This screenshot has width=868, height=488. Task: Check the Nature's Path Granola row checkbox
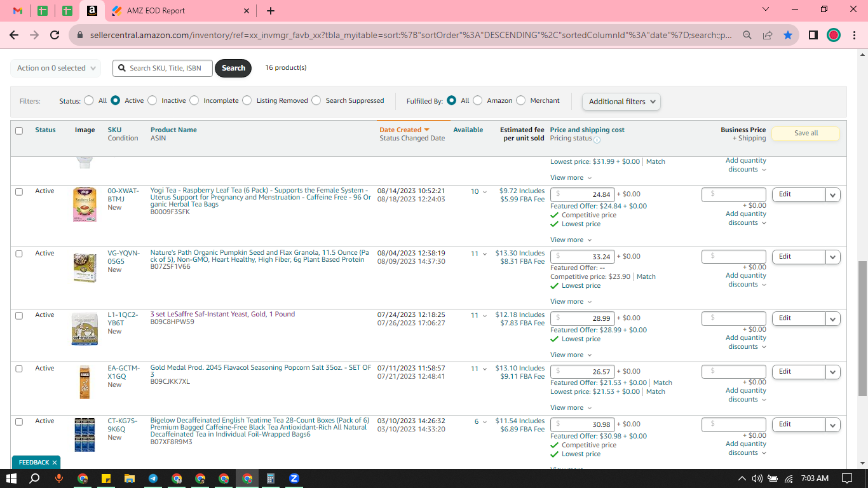19,254
